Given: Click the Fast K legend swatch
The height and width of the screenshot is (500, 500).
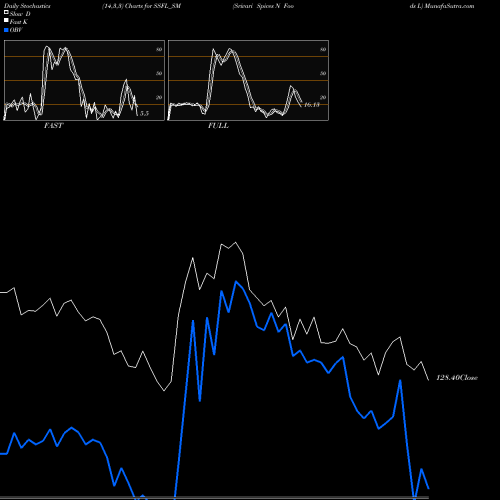Looking at the screenshot, I should pyautogui.click(x=6, y=21).
